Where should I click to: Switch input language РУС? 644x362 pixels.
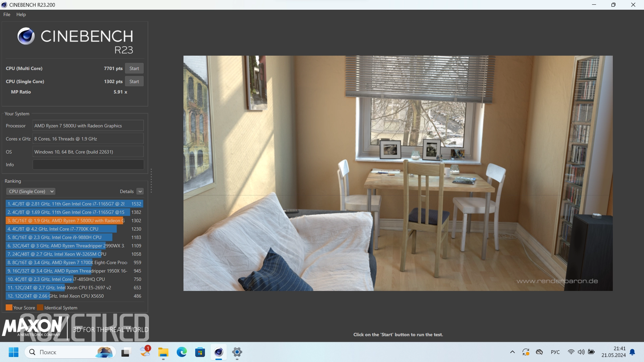click(555, 352)
